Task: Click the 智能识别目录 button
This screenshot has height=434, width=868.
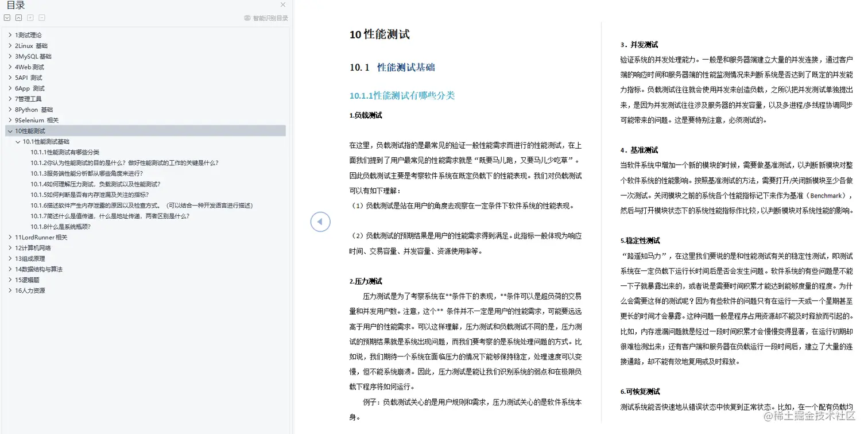Action: 266,18
